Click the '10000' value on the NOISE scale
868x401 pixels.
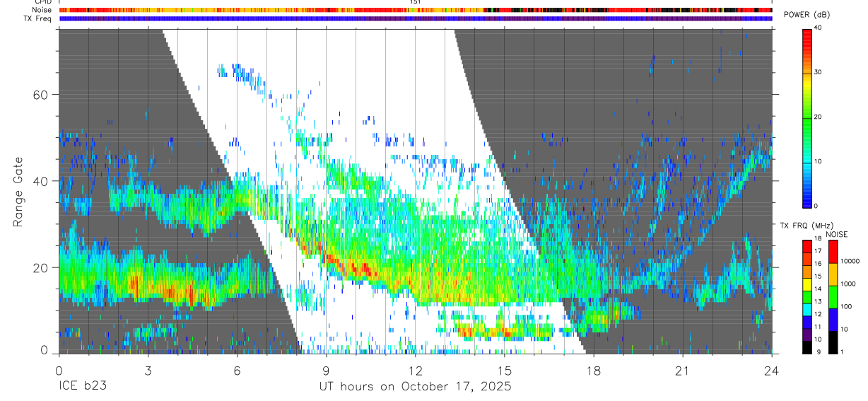(850, 261)
